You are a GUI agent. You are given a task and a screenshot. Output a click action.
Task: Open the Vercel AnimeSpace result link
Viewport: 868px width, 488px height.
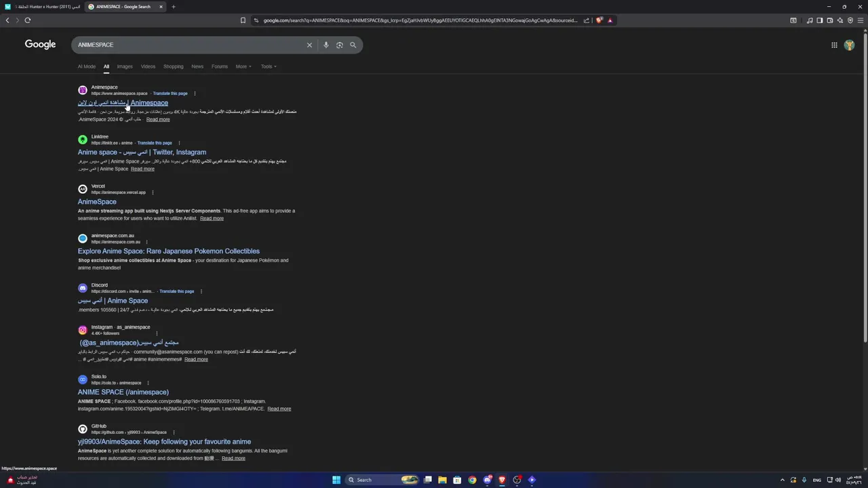pyautogui.click(x=97, y=202)
